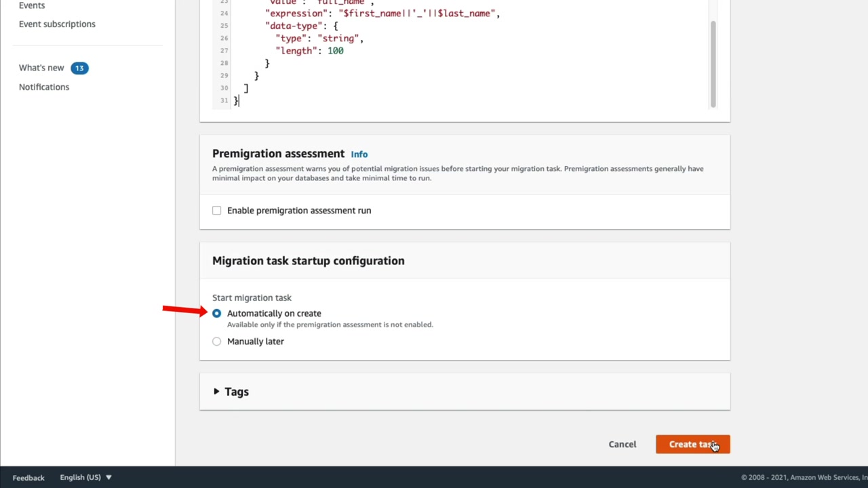Open Events in the sidebar
This screenshot has width=868, height=488.
point(32,5)
